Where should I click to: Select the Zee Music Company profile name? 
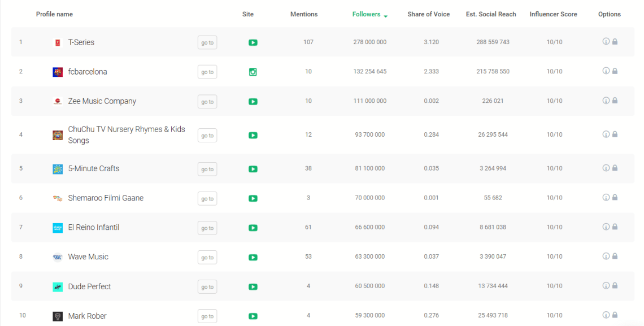(102, 101)
